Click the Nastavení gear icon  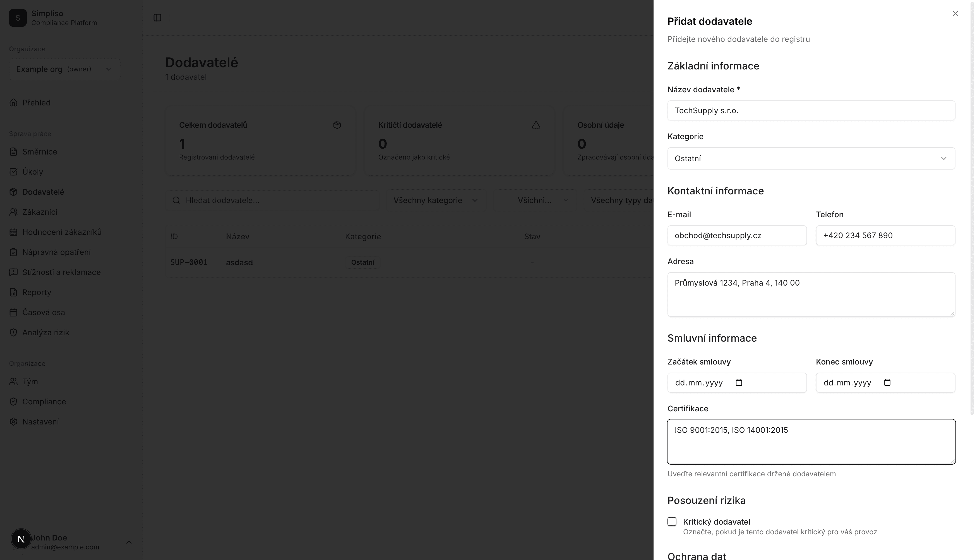coord(13,422)
